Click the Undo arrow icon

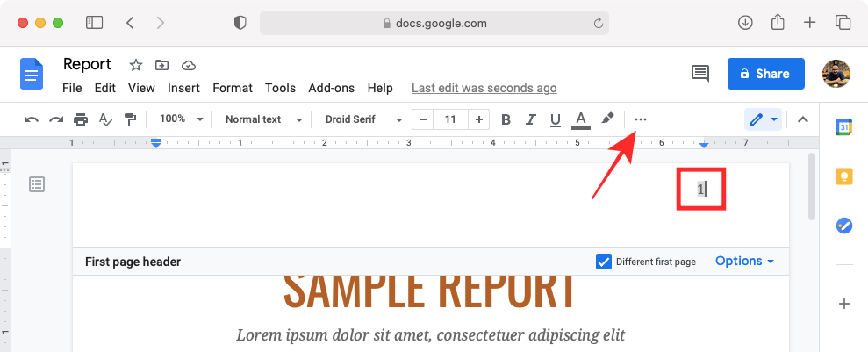coord(32,119)
